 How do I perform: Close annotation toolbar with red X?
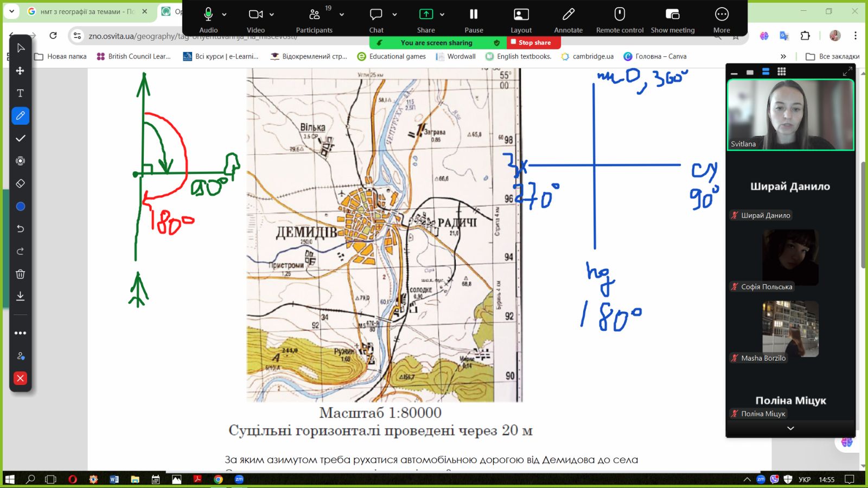(20, 378)
